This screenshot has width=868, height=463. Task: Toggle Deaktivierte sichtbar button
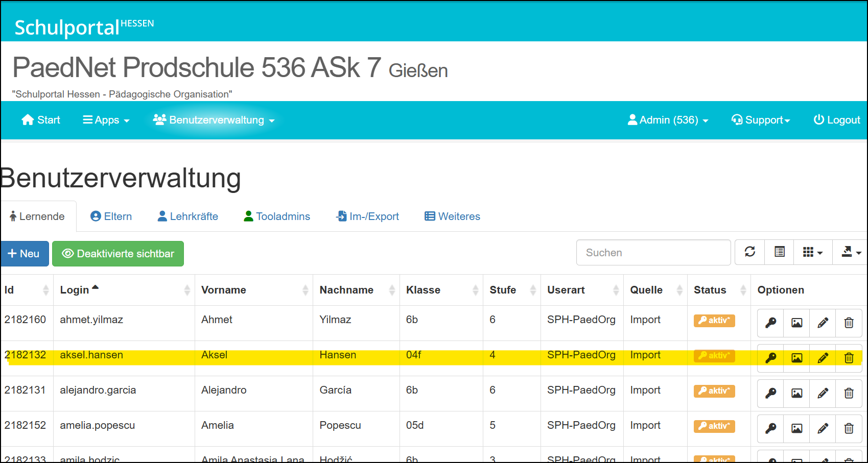pos(118,254)
